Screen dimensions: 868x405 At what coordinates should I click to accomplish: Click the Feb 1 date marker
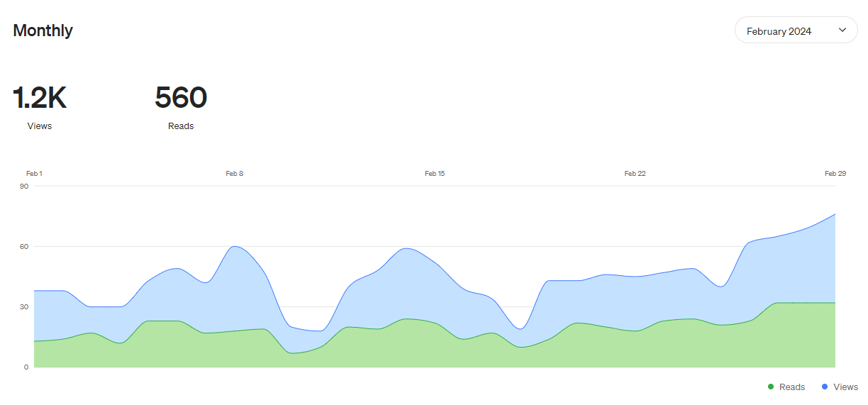(x=34, y=174)
